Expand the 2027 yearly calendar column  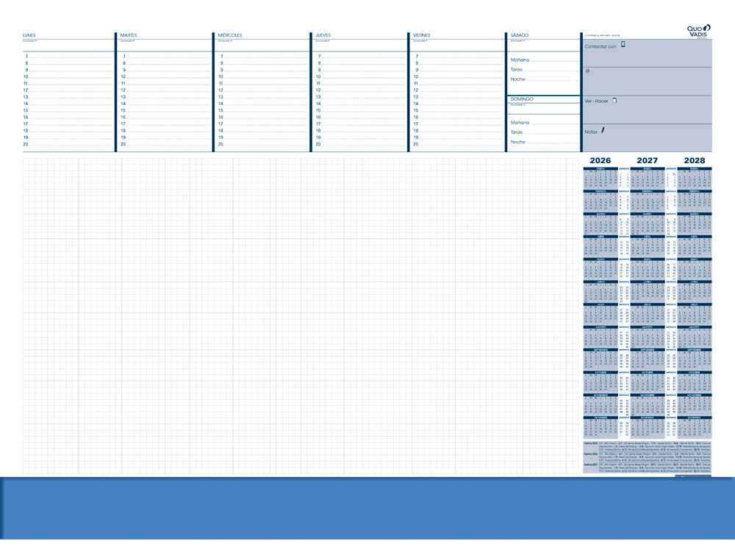(x=646, y=160)
